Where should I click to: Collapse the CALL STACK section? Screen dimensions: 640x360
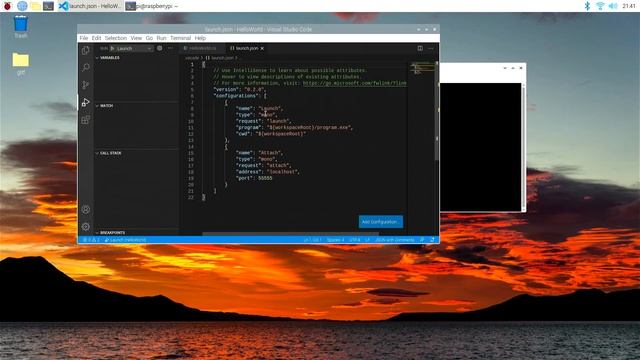[137, 153]
